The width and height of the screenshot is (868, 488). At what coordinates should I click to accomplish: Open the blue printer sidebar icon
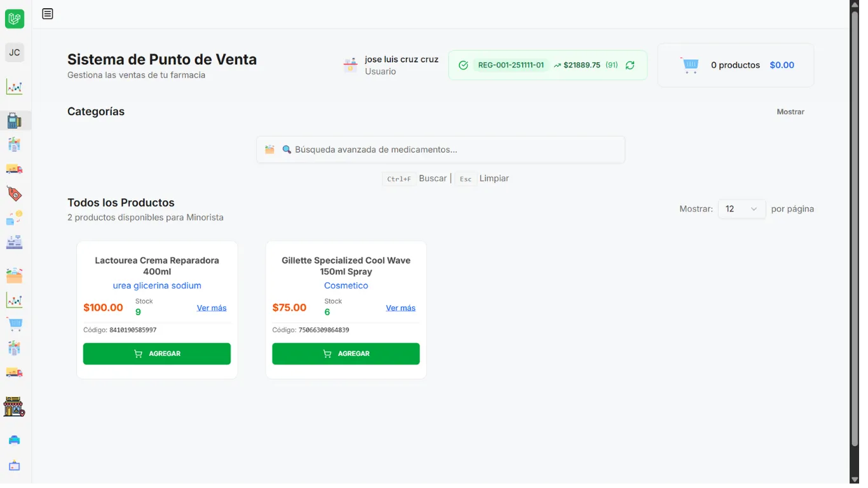pyautogui.click(x=15, y=440)
